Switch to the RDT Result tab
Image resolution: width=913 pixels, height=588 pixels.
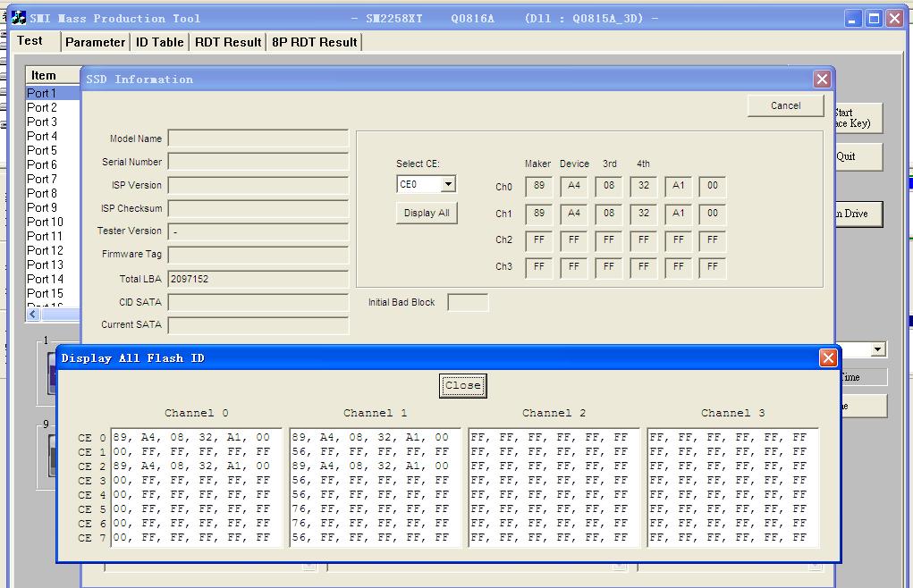(228, 42)
